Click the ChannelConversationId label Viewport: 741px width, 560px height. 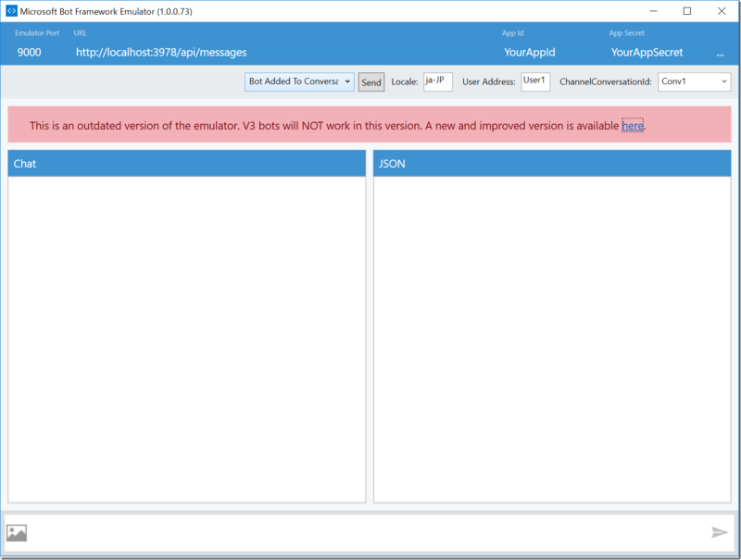pos(606,82)
